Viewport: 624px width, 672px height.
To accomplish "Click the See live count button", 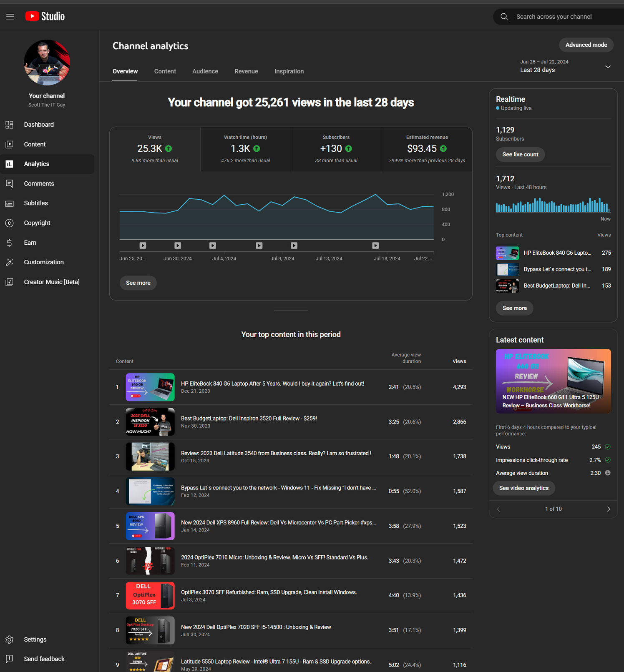I will [520, 154].
